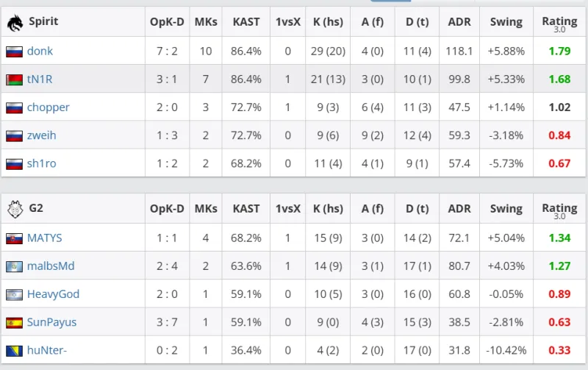588x370 pixels.
Task: Click the flag icon next to MATYS
Action: pyautogui.click(x=14, y=238)
